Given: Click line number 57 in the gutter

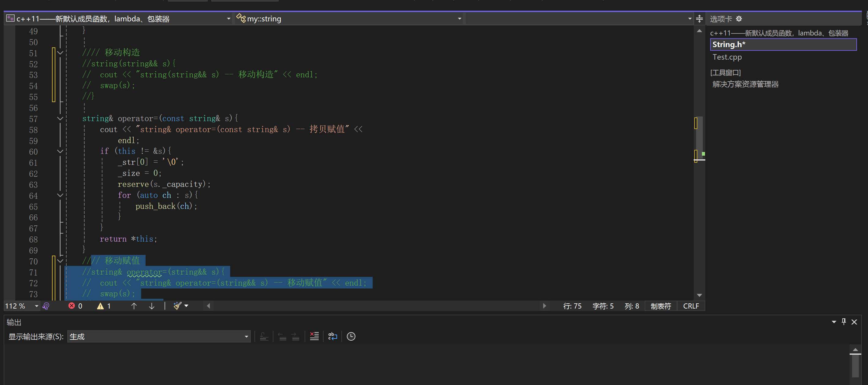Looking at the screenshot, I should [x=33, y=119].
